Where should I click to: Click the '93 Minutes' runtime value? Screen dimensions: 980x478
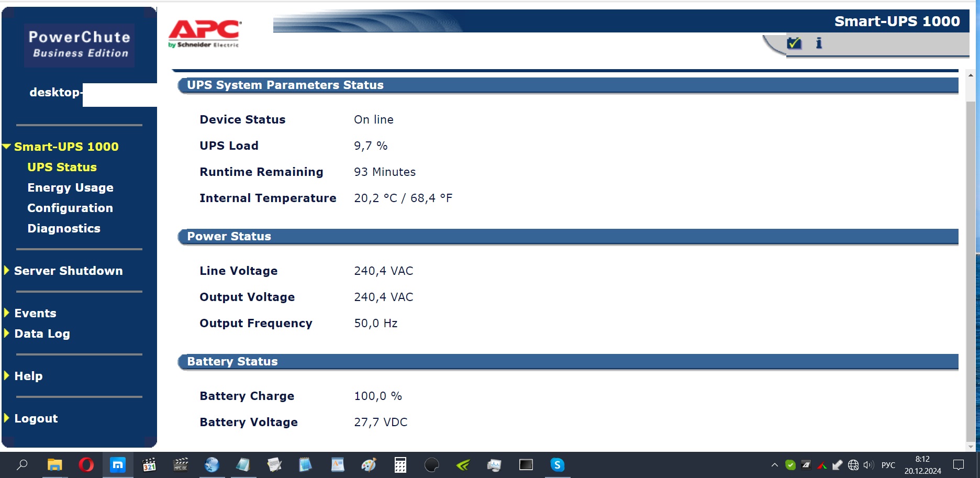(385, 172)
